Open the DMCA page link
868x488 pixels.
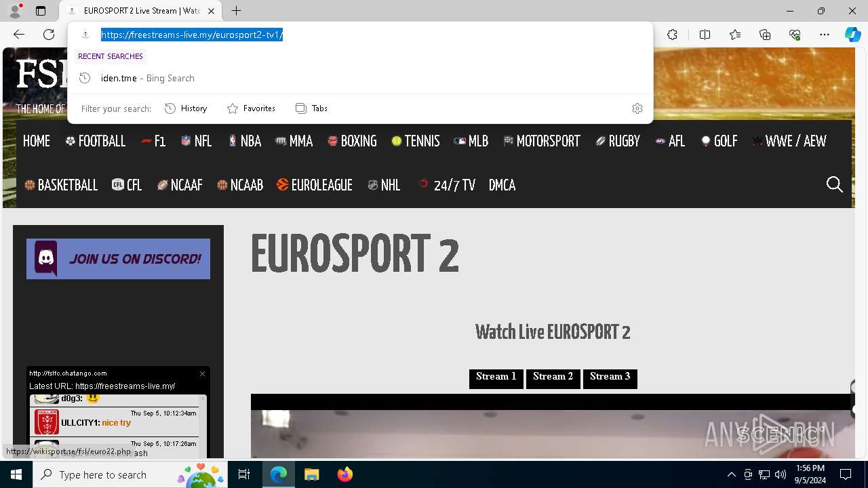pyautogui.click(x=502, y=185)
